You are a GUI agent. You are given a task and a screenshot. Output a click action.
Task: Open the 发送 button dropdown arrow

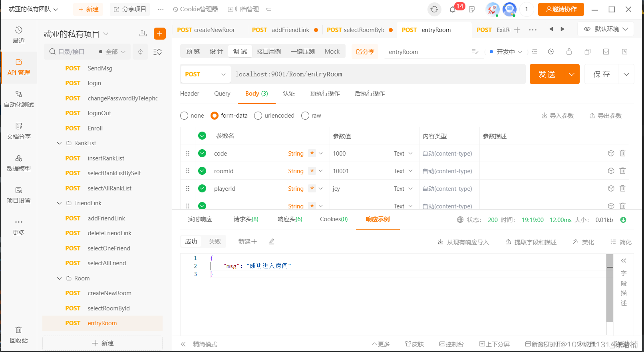pos(572,74)
